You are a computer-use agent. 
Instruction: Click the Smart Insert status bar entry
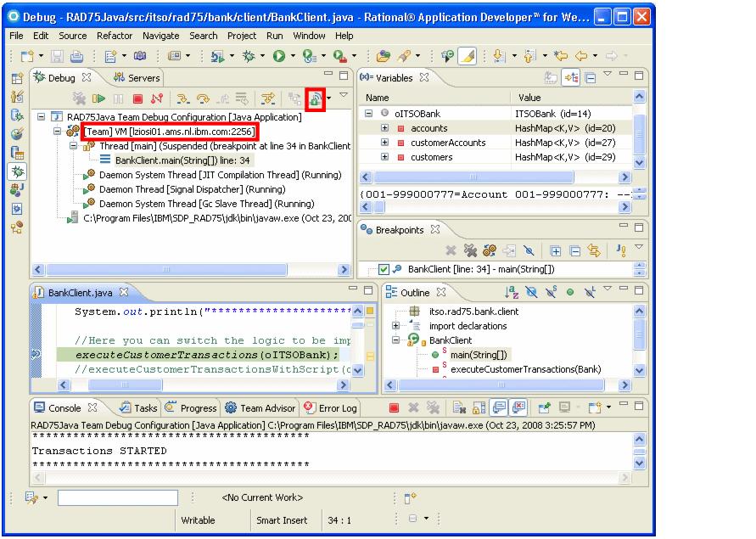click(282, 520)
